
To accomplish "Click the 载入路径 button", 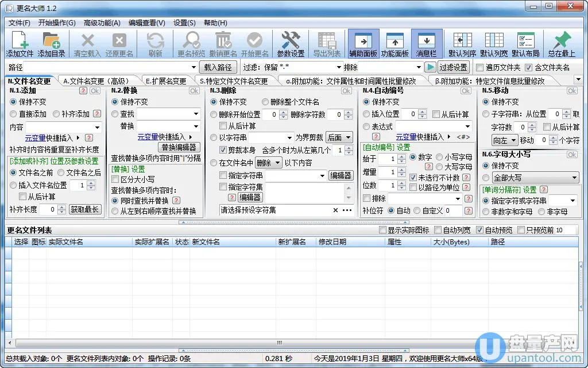I will coord(218,68).
